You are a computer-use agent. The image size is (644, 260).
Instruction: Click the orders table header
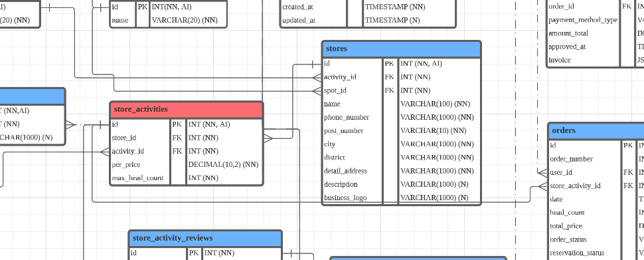pos(596,131)
